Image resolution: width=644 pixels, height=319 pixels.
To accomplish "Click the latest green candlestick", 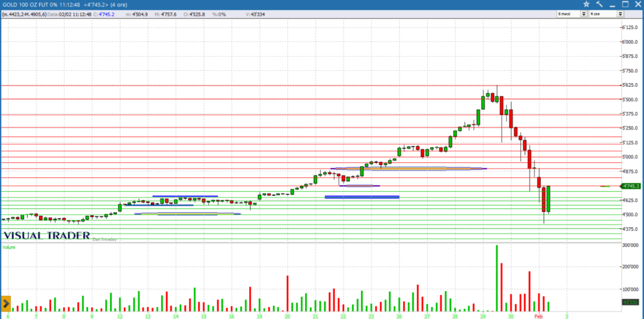I will (548, 199).
